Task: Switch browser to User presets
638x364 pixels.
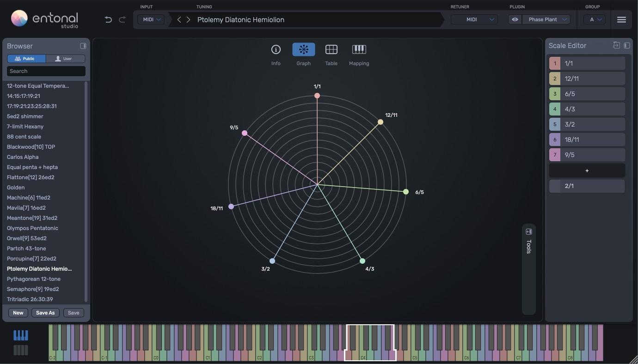Action: [x=65, y=59]
